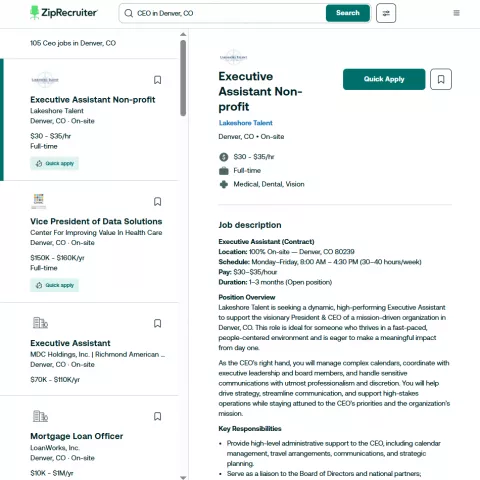Screen dimensions: 480x480
Task: Click the job search input field
Action: tap(230, 13)
